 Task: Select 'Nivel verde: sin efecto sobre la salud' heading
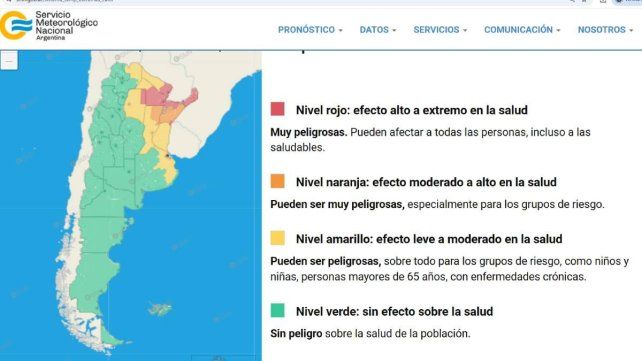tap(394, 311)
